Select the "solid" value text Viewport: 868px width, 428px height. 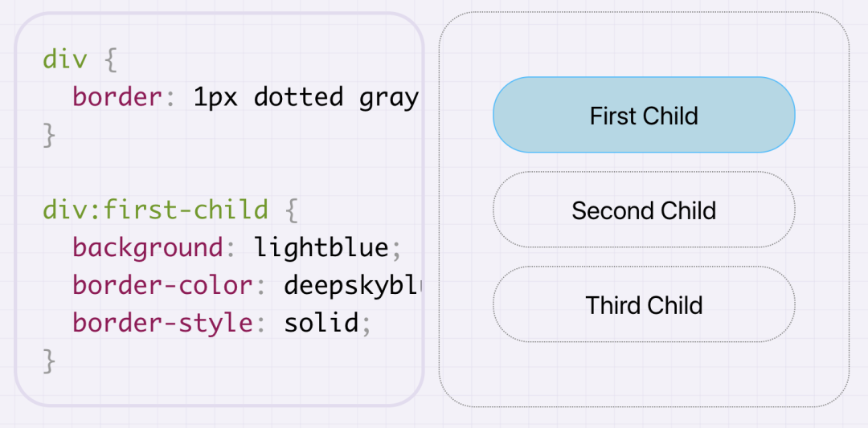click(x=321, y=323)
